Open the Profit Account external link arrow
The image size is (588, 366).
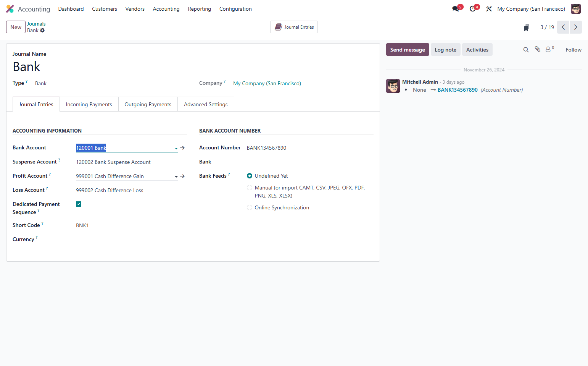(x=182, y=176)
